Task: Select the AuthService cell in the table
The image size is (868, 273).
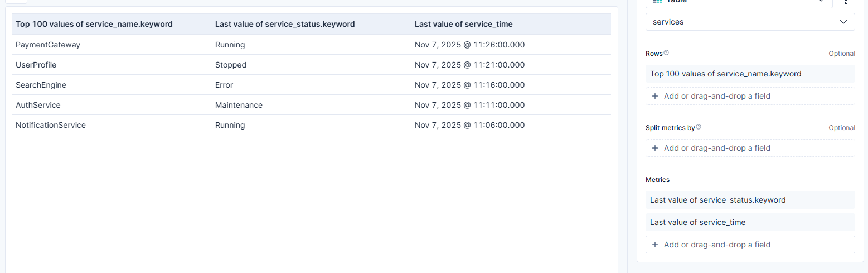Action: point(38,105)
